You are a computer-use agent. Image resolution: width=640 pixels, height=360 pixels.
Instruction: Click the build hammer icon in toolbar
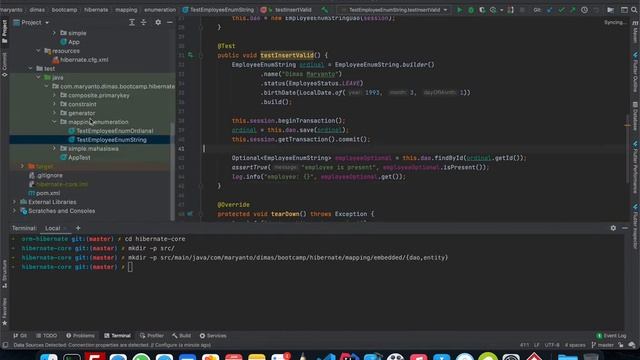coord(324,9)
